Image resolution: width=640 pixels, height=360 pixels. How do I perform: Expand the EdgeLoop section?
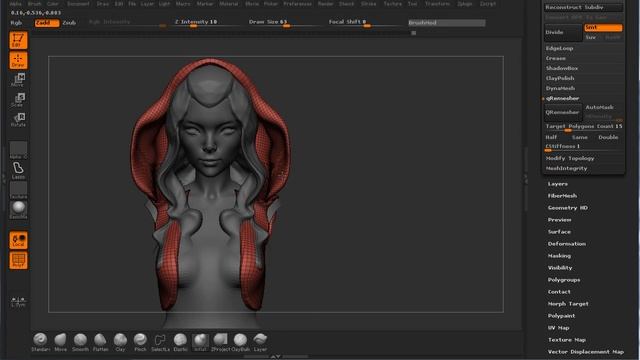559,48
